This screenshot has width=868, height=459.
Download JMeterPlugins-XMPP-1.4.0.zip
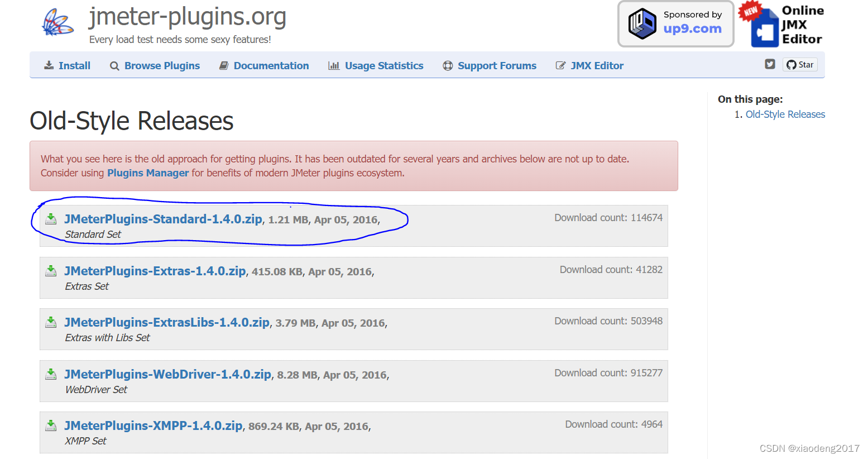pyautogui.click(x=154, y=425)
